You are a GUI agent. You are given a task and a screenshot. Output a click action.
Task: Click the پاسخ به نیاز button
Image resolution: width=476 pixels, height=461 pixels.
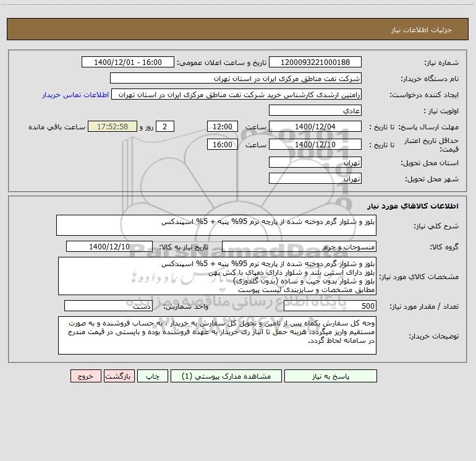point(331,376)
